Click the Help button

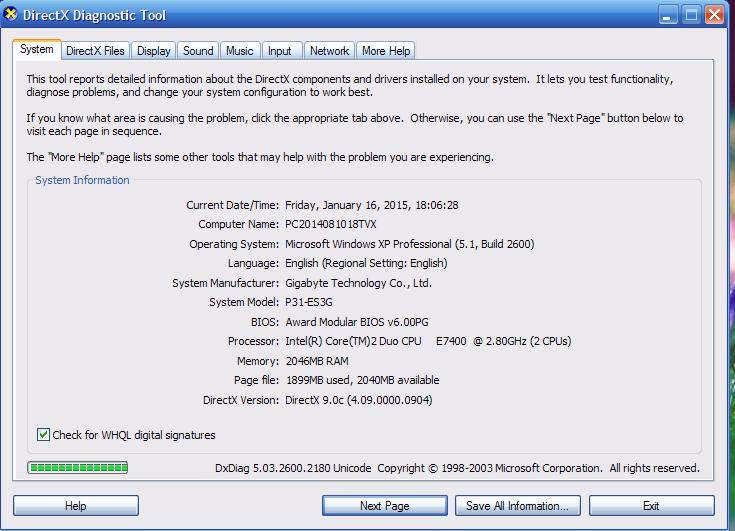tap(75, 506)
